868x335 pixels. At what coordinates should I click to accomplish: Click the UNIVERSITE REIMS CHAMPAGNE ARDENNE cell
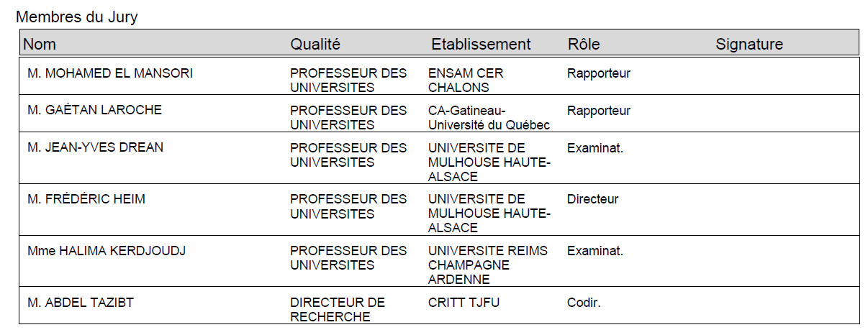(487, 265)
